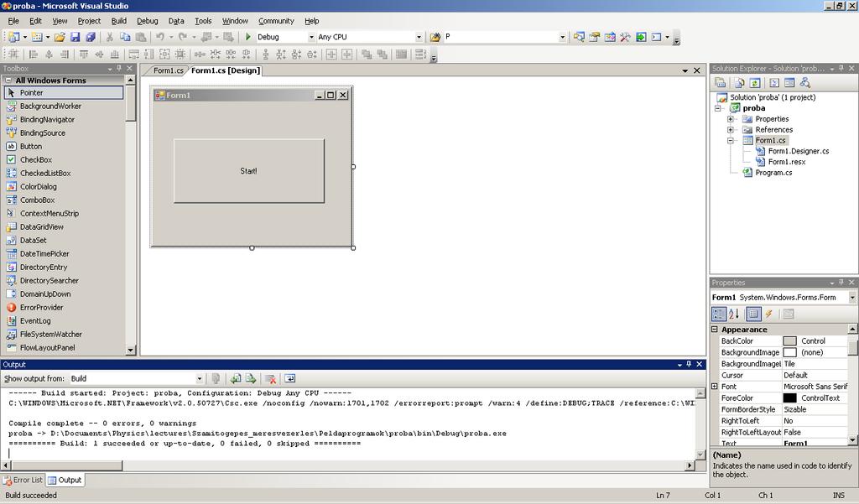859x504 pixels.
Task: Click the Open File folder icon
Action: (60, 37)
